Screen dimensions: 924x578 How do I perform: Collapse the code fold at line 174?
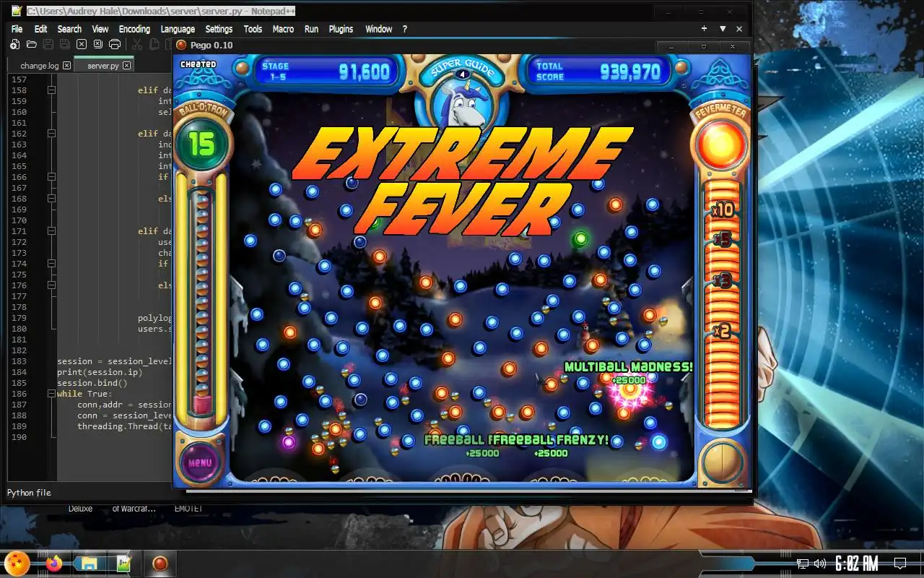click(51, 264)
